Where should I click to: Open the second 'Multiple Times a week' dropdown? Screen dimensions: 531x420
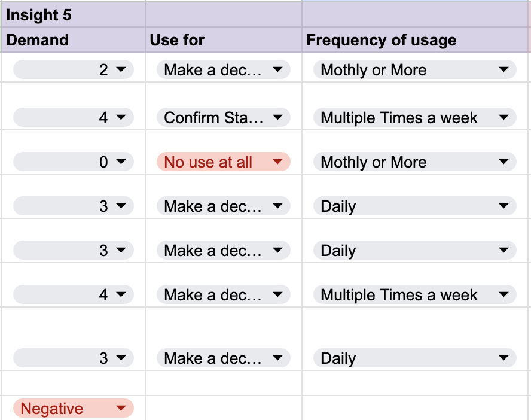point(415,294)
